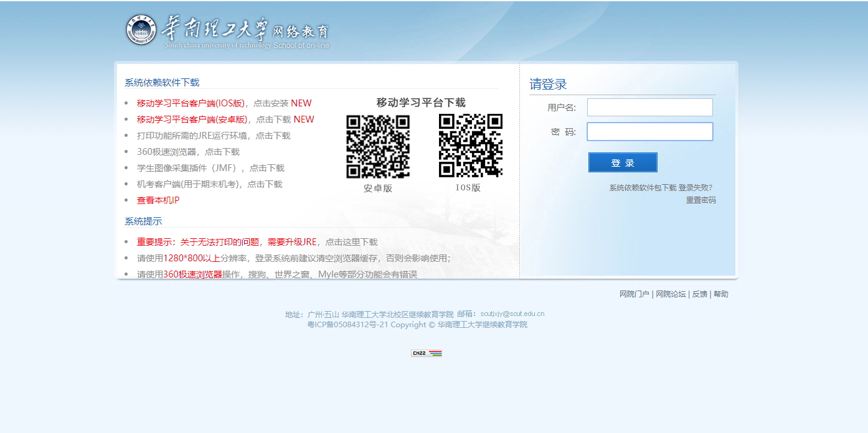Open 反馈 feedback link
This screenshot has height=433, width=868.
point(700,294)
